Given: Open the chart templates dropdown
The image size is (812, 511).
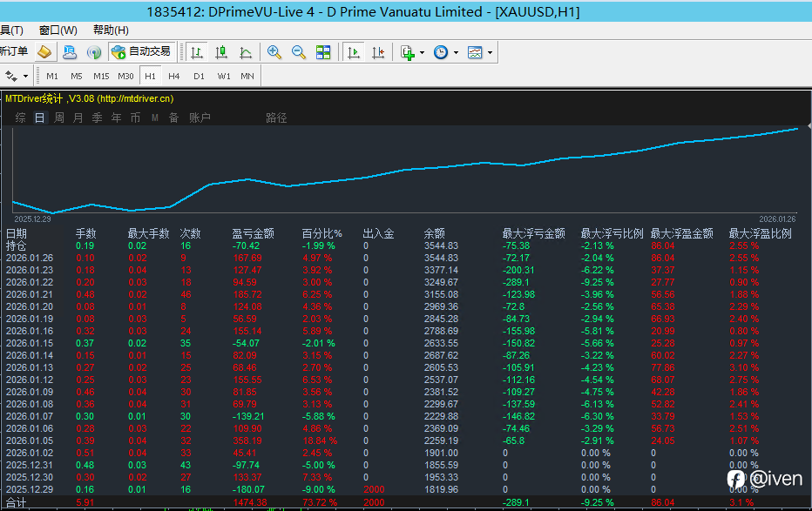Looking at the screenshot, I should 490,52.
